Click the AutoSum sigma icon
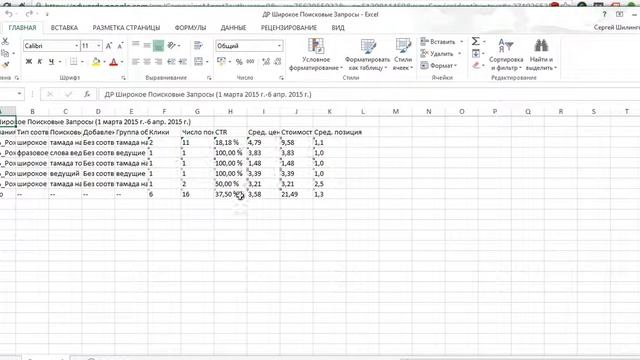Image resolution: width=640 pixels, height=360 pixels. 476,41
